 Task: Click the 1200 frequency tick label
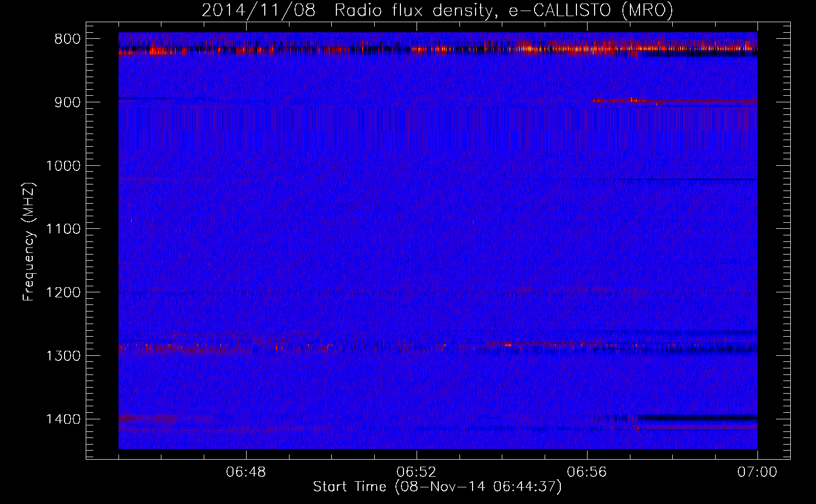pos(63,293)
